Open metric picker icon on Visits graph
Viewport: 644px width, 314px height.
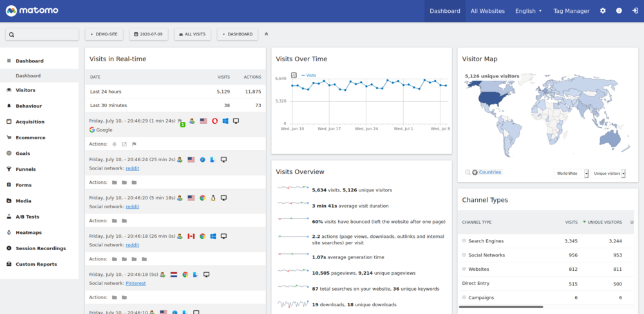(x=294, y=75)
